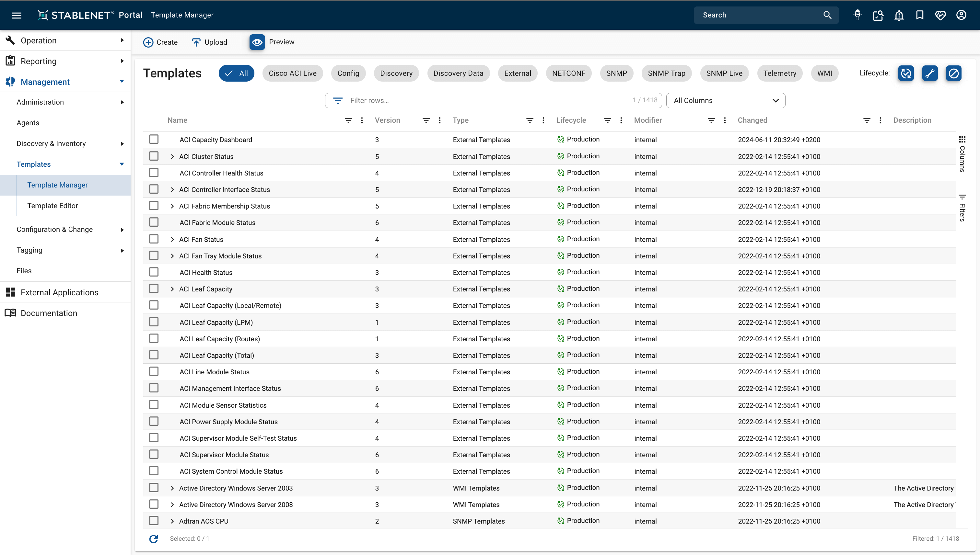Click the Production lifecycle filter icon
This screenshot has height=555, width=980.
tap(906, 73)
